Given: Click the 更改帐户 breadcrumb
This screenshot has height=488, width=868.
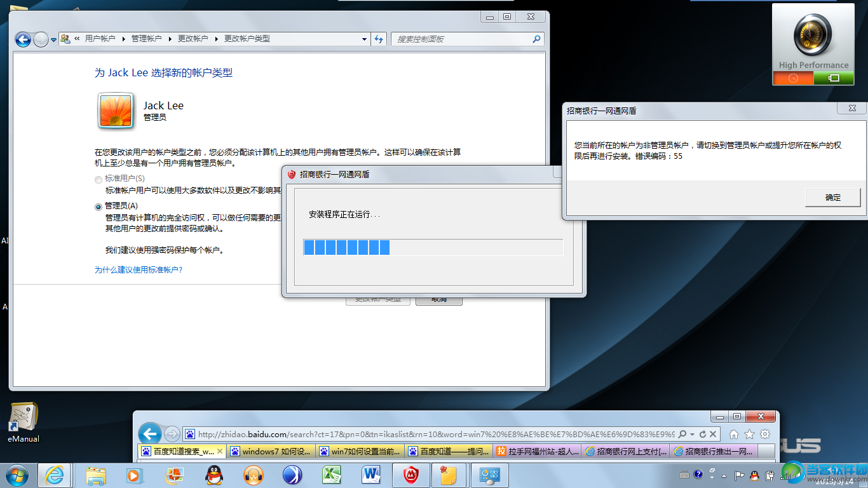Looking at the screenshot, I should [x=193, y=39].
